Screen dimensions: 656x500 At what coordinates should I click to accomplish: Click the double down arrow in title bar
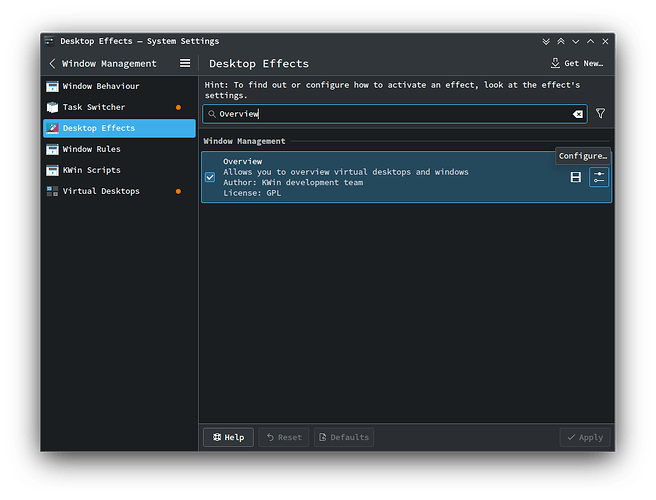pos(546,41)
